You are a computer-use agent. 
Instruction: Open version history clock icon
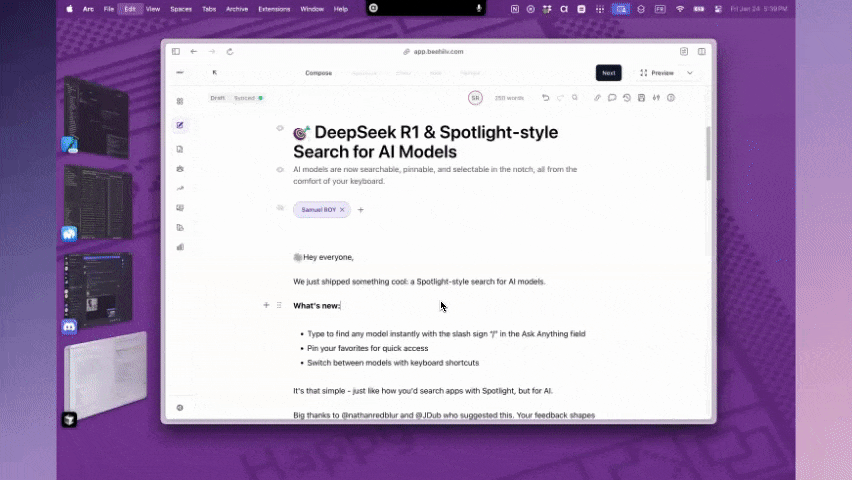click(x=627, y=98)
